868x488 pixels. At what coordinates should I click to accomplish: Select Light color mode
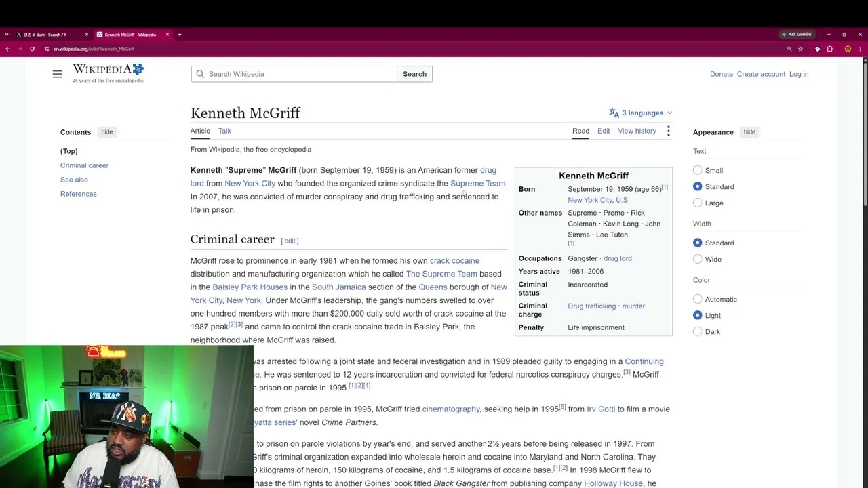pyautogui.click(x=697, y=315)
